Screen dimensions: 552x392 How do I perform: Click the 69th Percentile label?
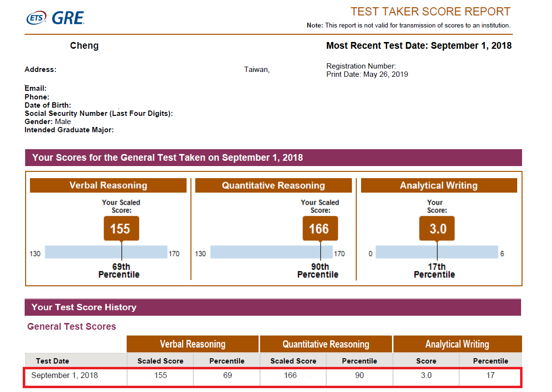[x=119, y=271]
